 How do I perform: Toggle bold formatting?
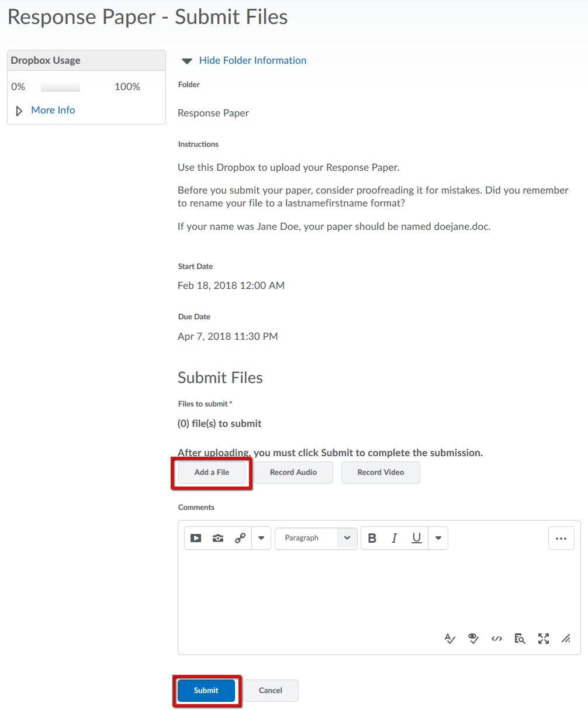coord(372,538)
